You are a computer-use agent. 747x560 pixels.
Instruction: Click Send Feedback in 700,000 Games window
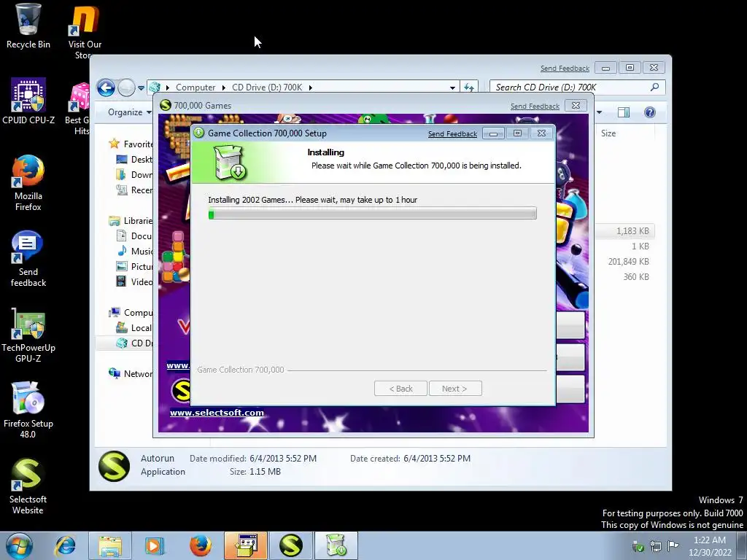click(535, 106)
